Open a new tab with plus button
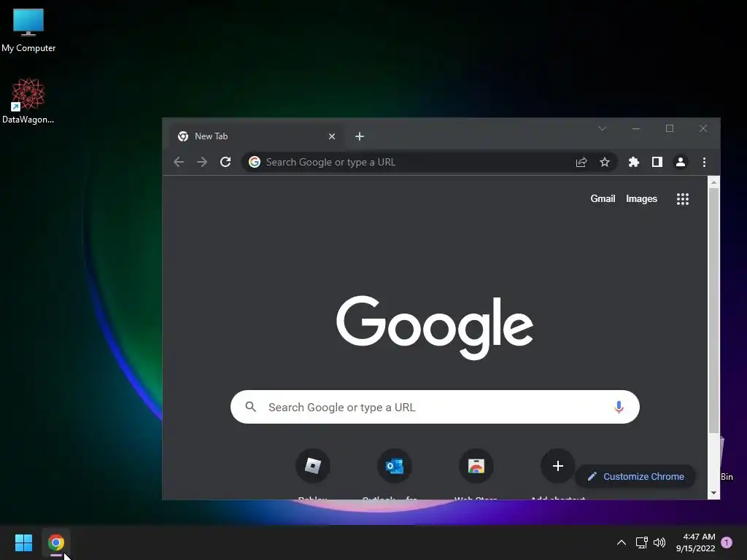This screenshot has height=560, width=747. click(x=360, y=136)
